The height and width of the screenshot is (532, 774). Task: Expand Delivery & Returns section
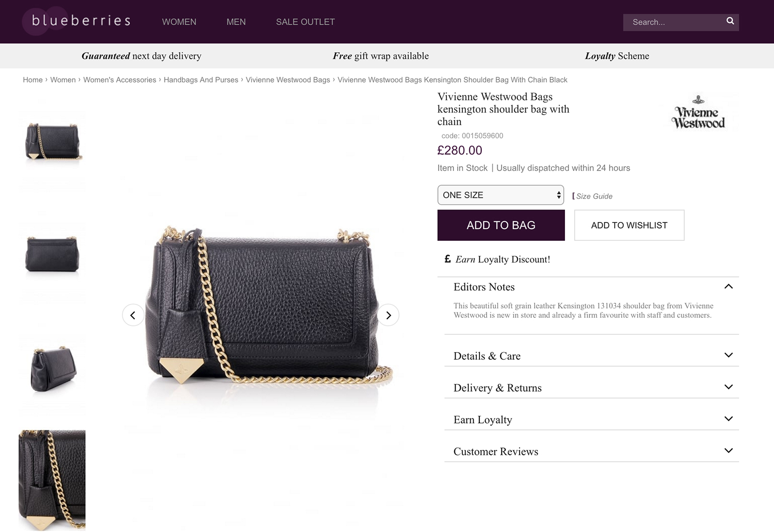(591, 387)
